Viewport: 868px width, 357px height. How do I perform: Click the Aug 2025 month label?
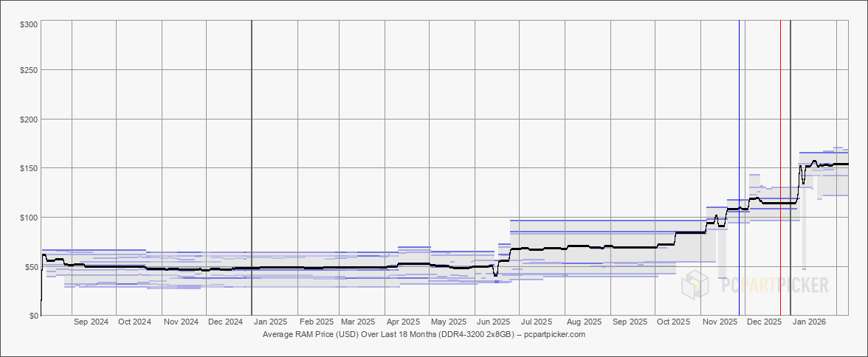583,322
